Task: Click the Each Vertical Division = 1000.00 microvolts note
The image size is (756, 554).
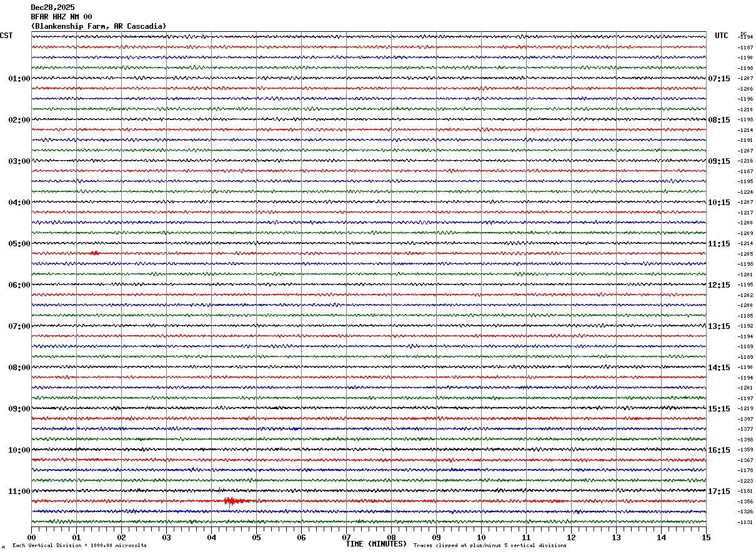Action: [x=79, y=546]
